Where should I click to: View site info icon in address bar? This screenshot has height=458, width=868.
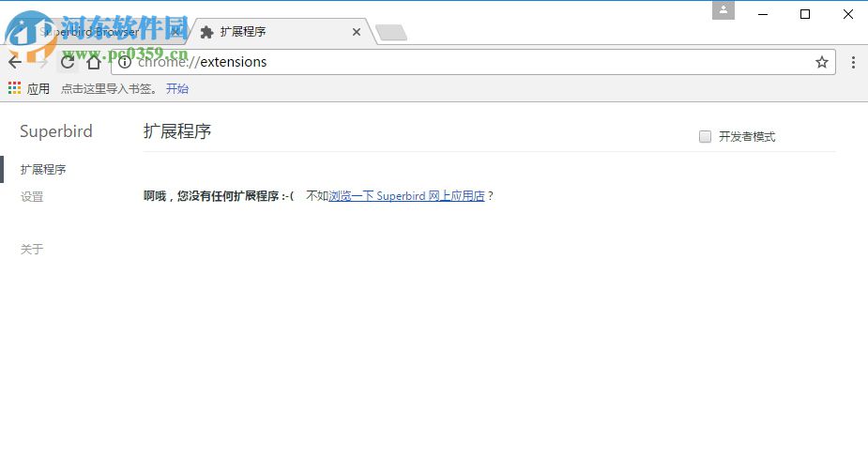pos(125,62)
